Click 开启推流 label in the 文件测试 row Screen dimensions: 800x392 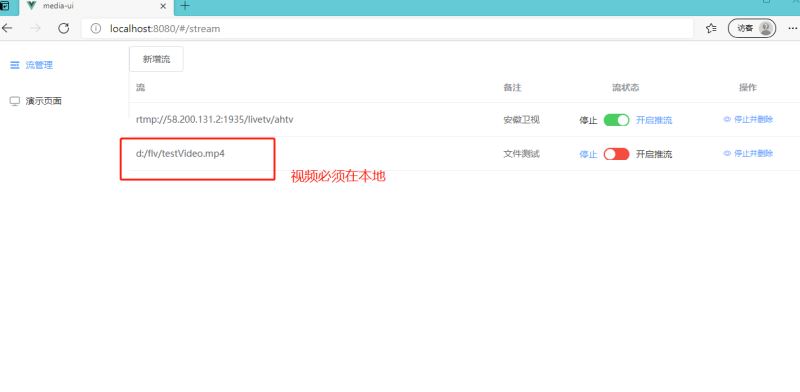coord(654,155)
